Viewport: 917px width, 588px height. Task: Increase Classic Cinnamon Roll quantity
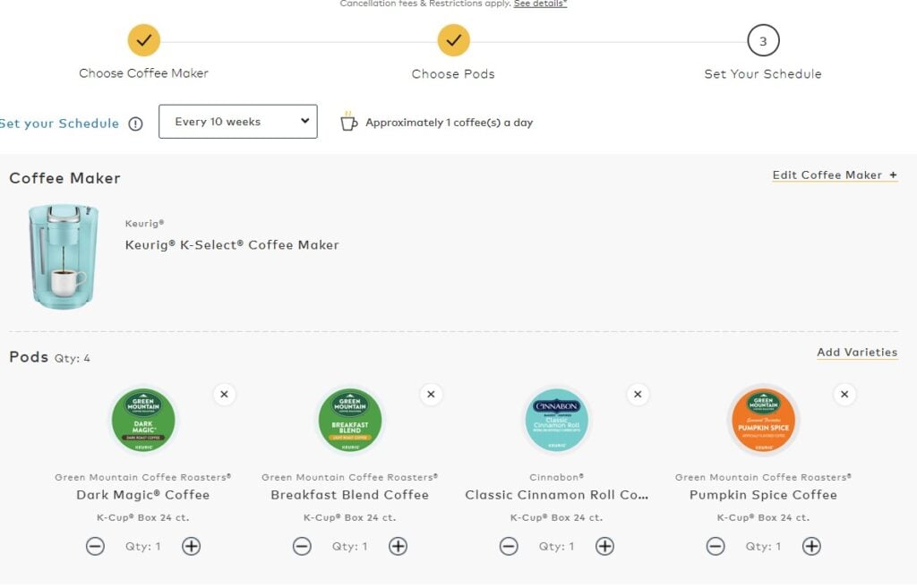tap(604, 546)
